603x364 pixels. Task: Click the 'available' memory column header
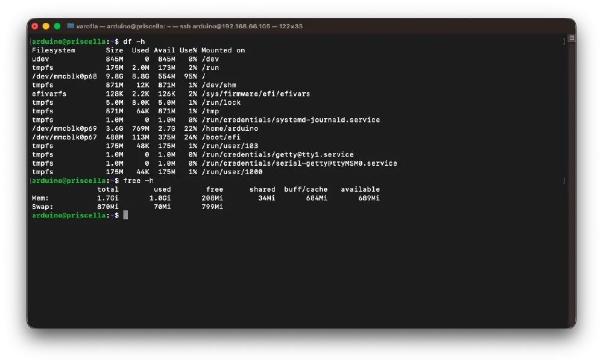360,189
